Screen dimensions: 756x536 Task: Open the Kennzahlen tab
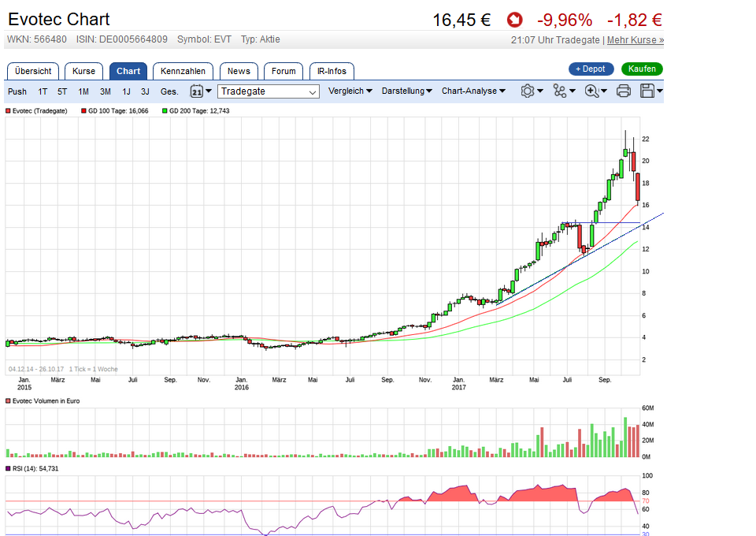pyautogui.click(x=183, y=71)
